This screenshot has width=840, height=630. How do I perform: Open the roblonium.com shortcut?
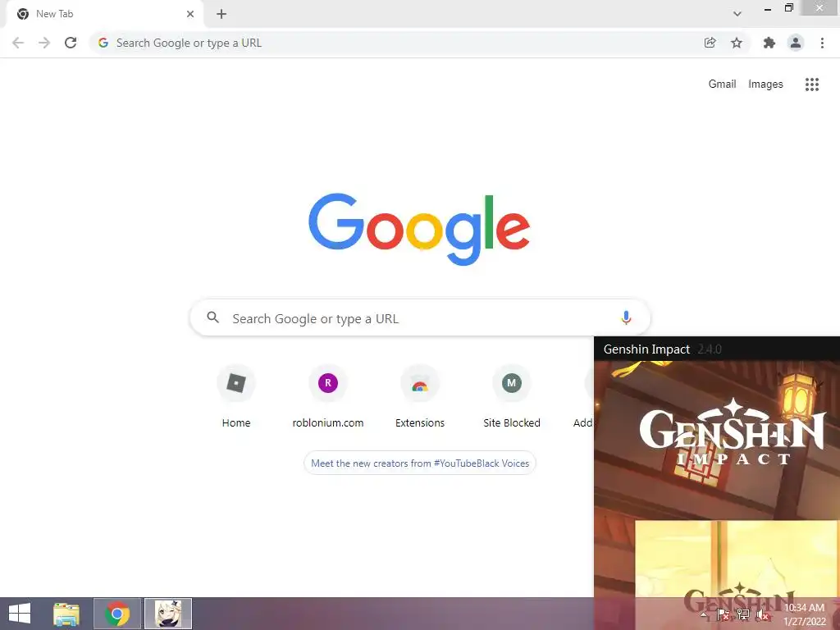click(328, 396)
